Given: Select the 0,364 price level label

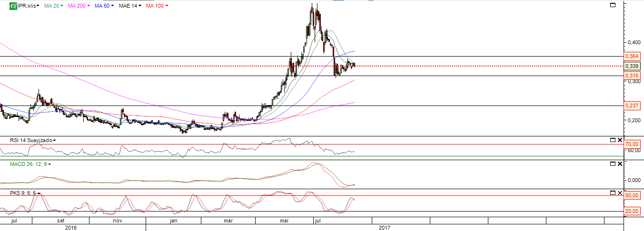Looking at the screenshot, I should (x=632, y=56).
